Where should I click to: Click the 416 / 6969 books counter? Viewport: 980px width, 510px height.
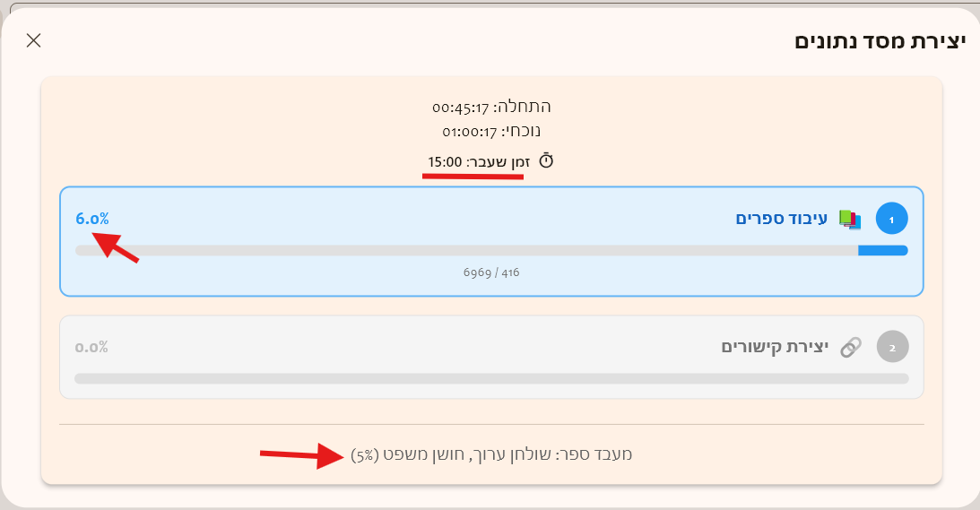coord(491,272)
